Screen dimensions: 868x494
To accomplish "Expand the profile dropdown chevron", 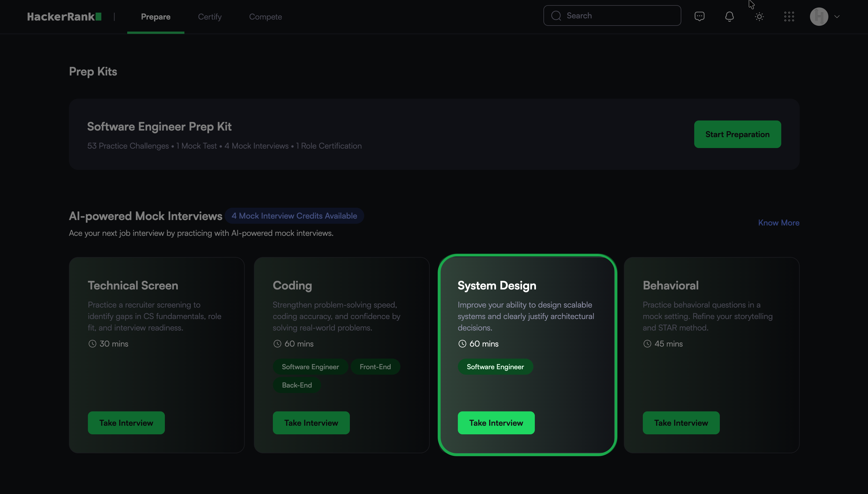I will pyautogui.click(x=837, y=16).
